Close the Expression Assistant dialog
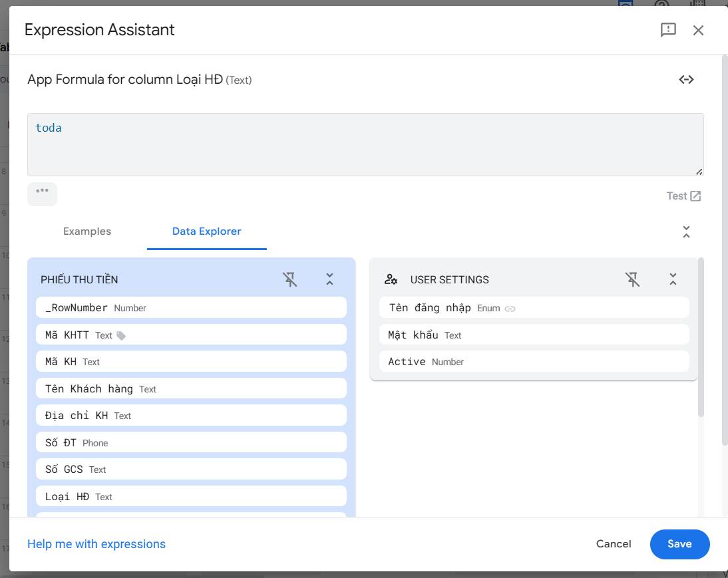 pyautogui.click(x=698, y=30)
